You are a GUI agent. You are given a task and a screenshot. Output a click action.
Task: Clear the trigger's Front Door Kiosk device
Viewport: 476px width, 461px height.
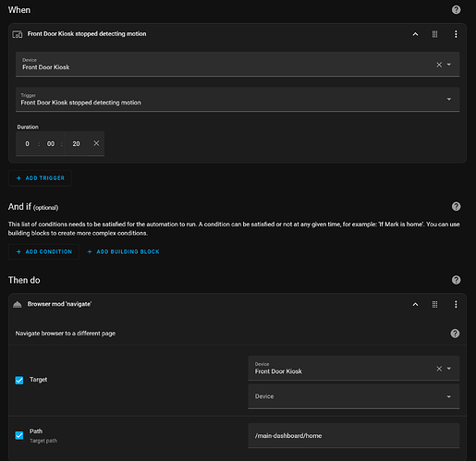pyautogui.click(x=439, y=65)
